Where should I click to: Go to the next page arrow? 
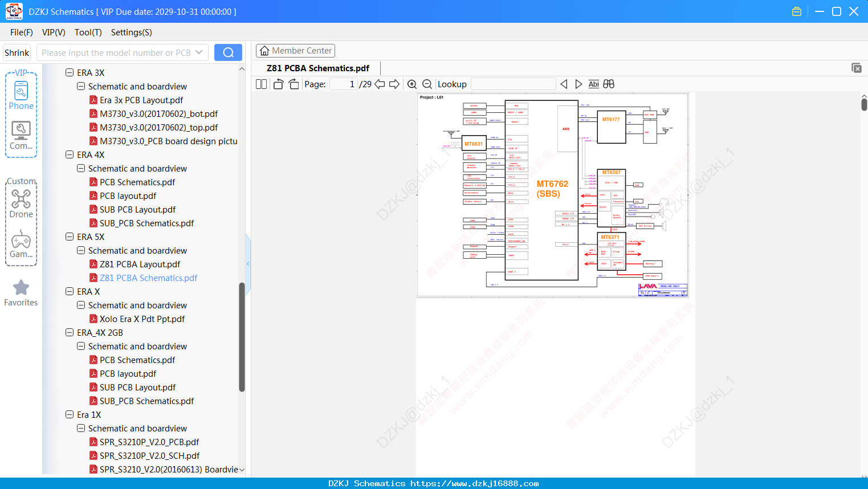394,84
